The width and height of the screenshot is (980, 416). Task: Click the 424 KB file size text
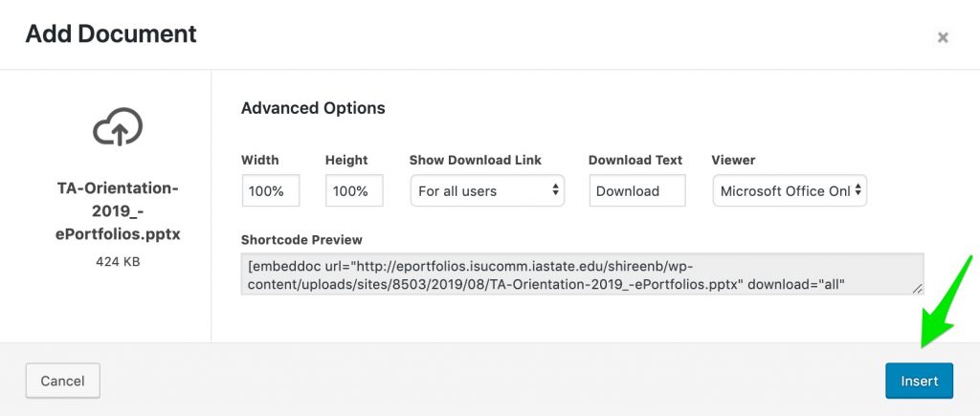(x=118, y=262)
